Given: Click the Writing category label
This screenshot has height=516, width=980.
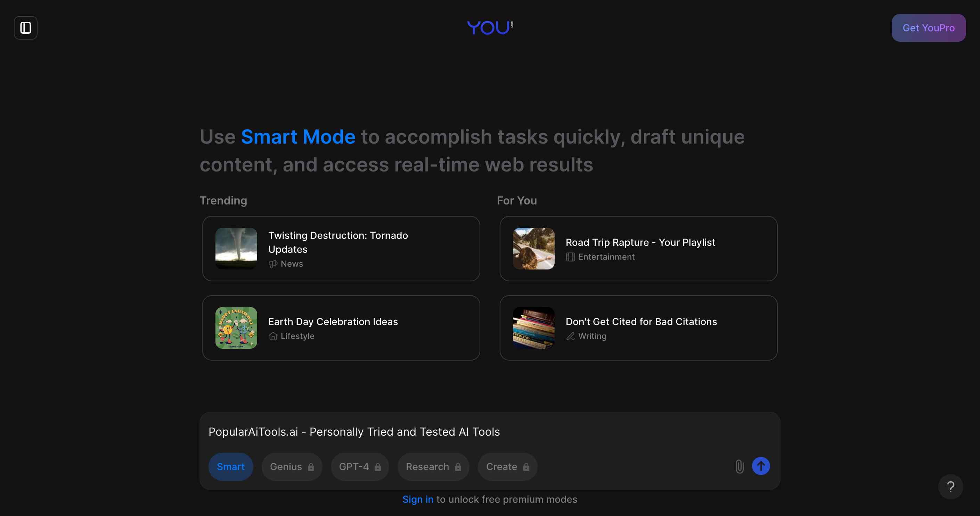Looking at the screenshot, I should [592, 336].
